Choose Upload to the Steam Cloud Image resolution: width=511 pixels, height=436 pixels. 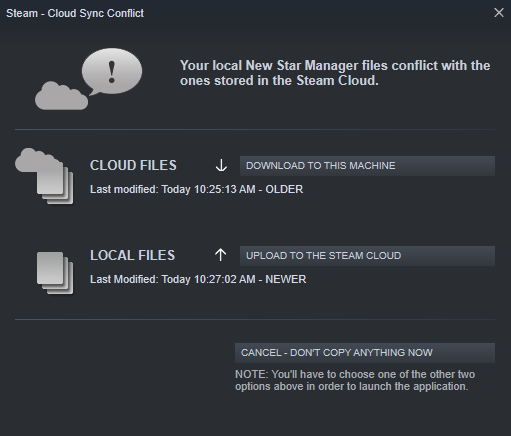[x=367, y=256]
